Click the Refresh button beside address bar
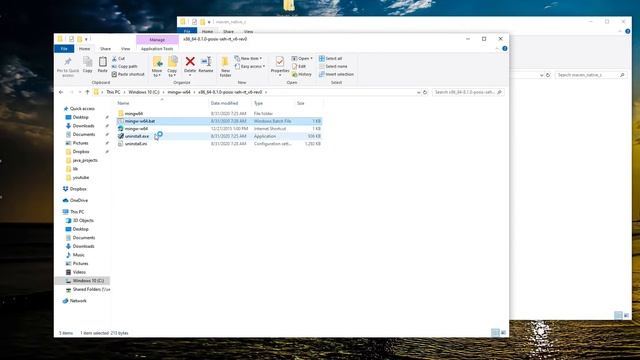Viewport: 640px width, 360px height. (x=425, y=92)
